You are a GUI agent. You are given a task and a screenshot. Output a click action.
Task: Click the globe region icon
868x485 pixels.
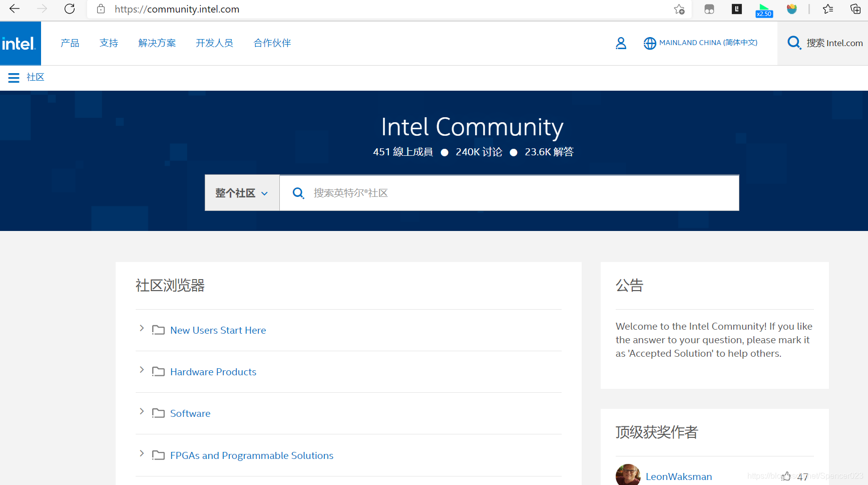[x=650, y=44]
